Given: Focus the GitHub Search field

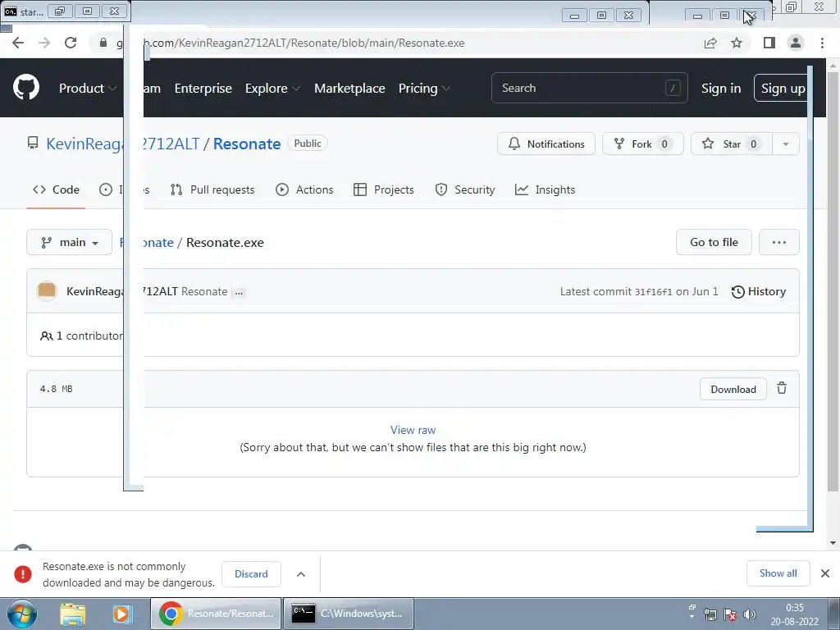Looking at the screenshot, I should point(589,88).
